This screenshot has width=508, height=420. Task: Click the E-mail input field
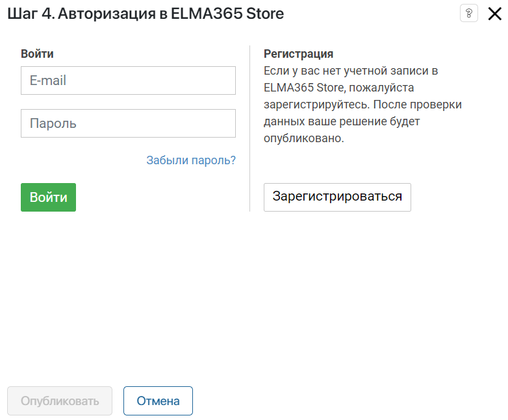click(x=128, y=80)
